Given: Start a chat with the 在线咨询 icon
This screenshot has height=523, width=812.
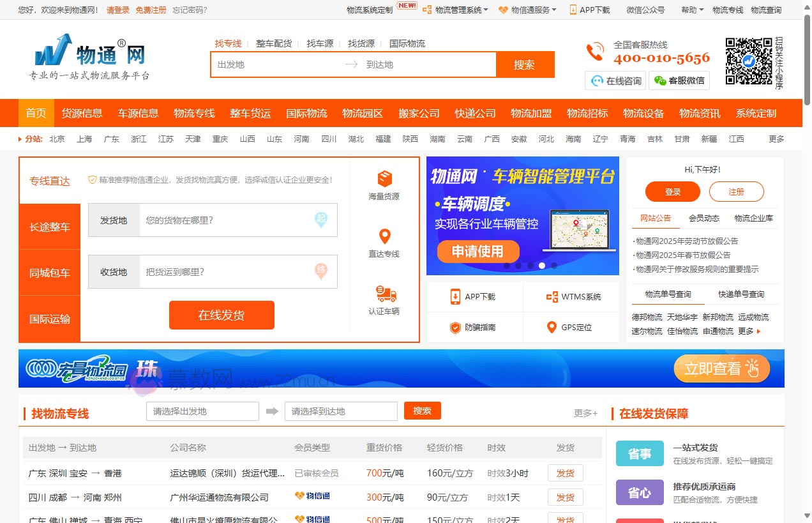Looking at the screenshot, I should click(x=596, y=80).
